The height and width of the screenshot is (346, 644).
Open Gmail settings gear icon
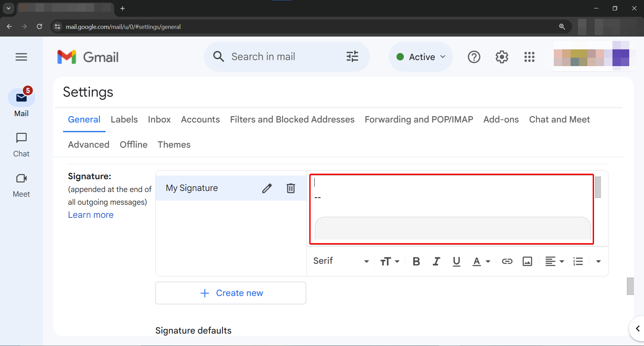pyautogui.click(x=502, y=57)
